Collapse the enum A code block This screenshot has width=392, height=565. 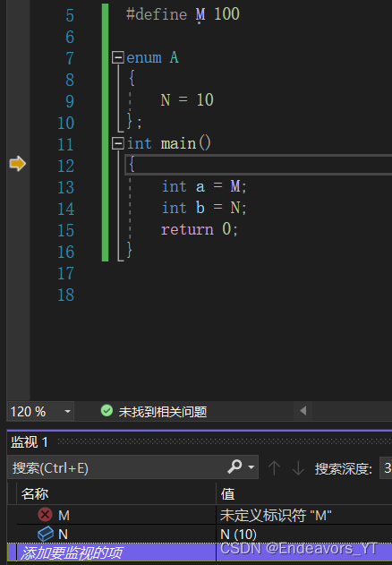118,57
